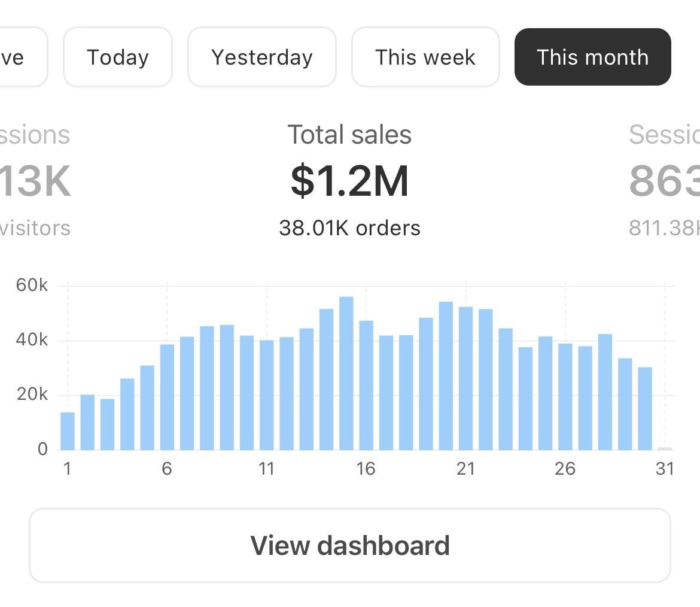Tap the tiny gray bar for day 31
This screenshot has width=700, height=607.
pos(665,448)
